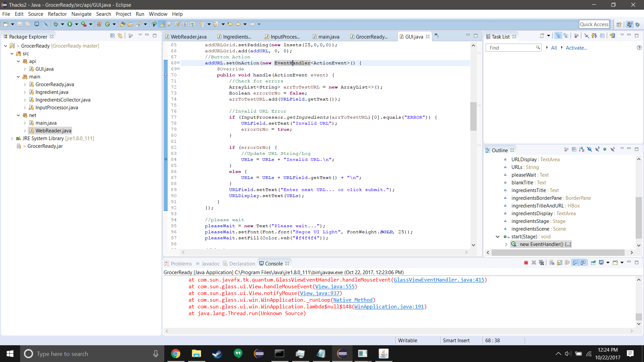Click the Activate... link in Task List
Screen dimensions: 644x362
(x=576, y=48)
